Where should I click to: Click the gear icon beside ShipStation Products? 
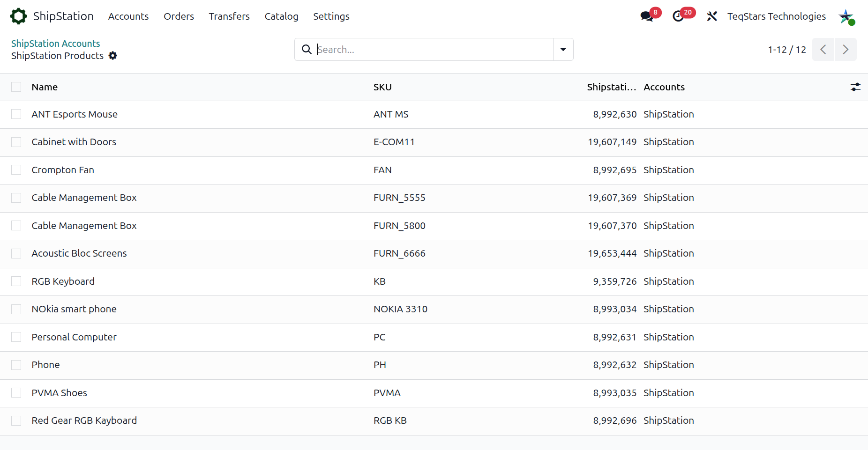click(x=113, y=56)
